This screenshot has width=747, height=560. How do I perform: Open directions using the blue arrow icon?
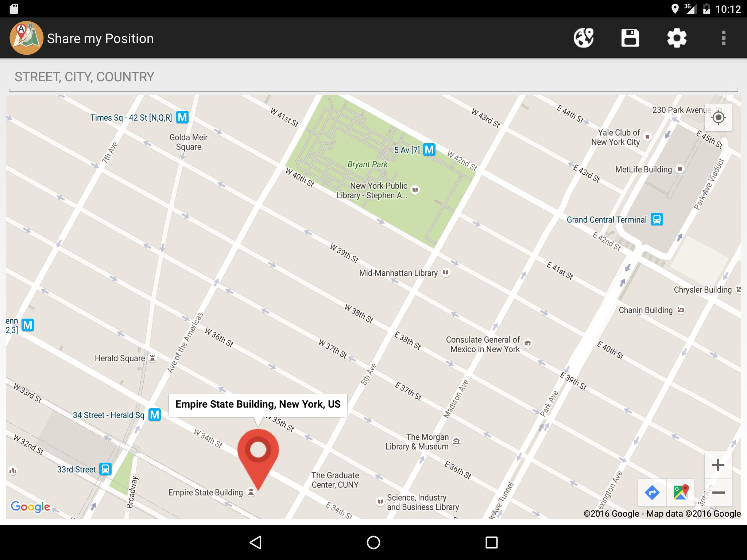(653, 493)
